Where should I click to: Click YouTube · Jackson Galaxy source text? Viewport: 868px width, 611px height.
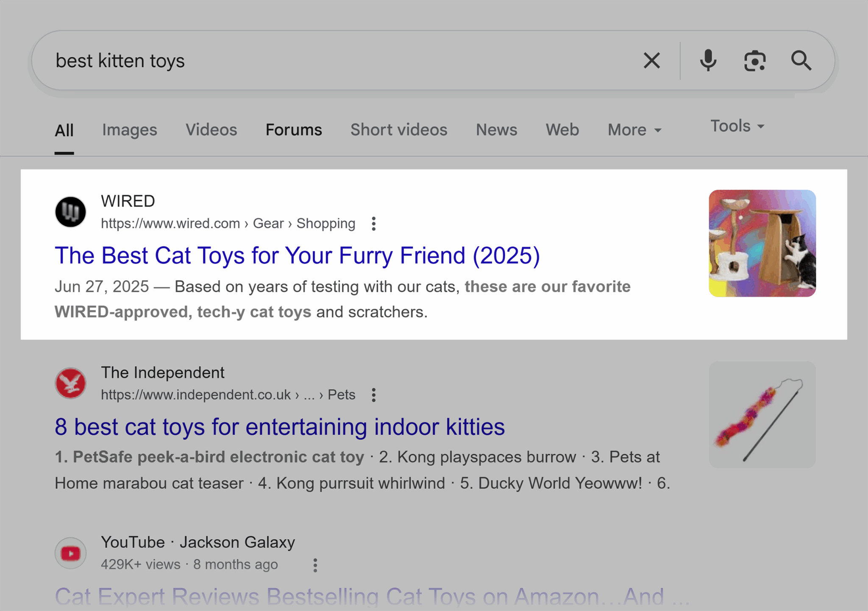click(x=198, y=542)
